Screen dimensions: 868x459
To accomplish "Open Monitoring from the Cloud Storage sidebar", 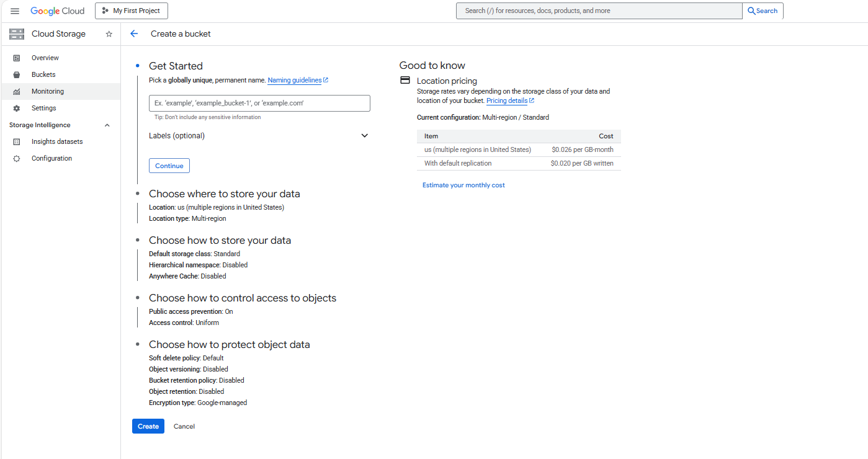I will [x=48, y=91].
